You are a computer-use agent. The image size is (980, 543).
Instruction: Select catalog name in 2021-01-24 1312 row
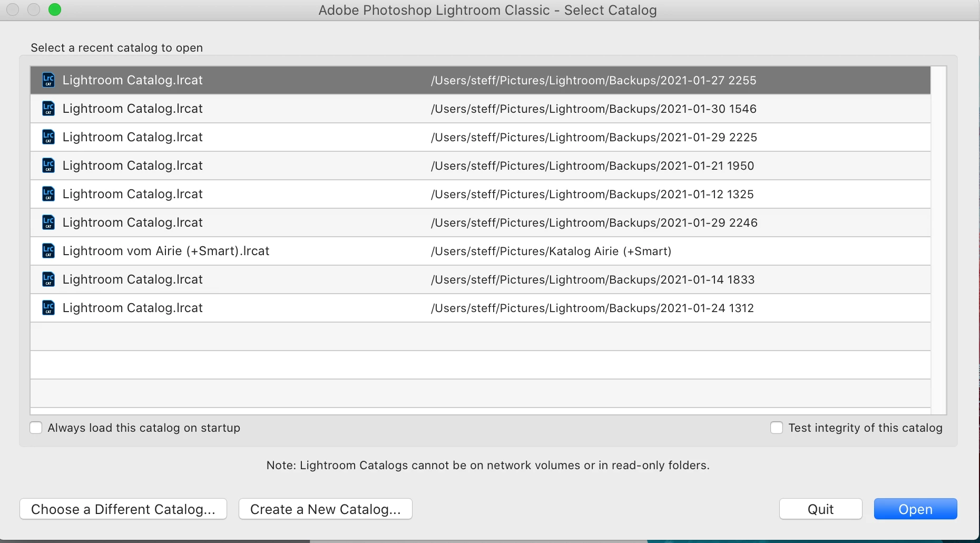tap(133, 308)
